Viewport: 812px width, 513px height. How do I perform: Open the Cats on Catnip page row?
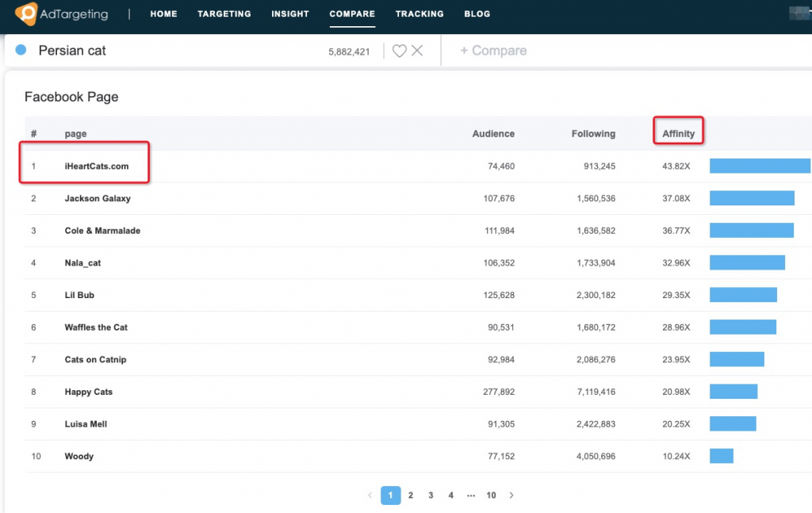point(417,360)
